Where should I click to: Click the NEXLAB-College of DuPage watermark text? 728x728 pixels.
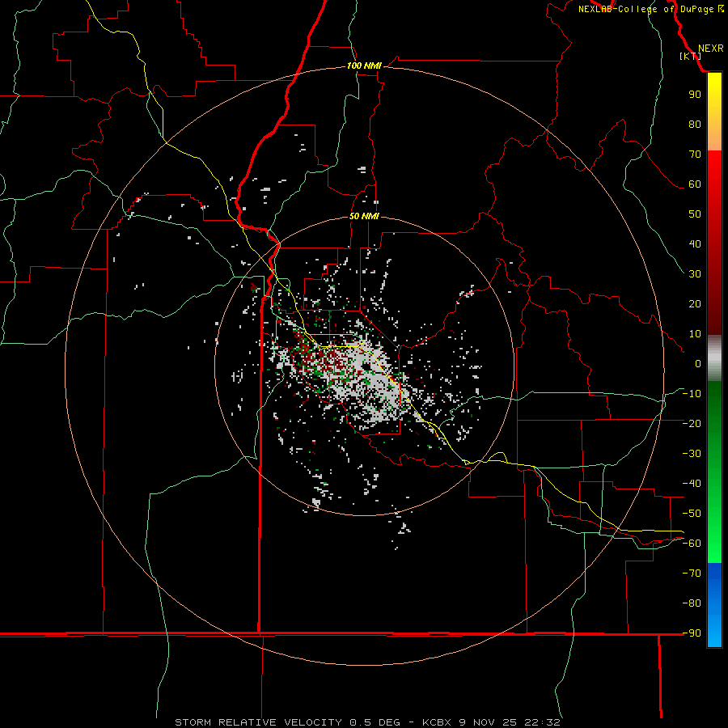(650, 9)
